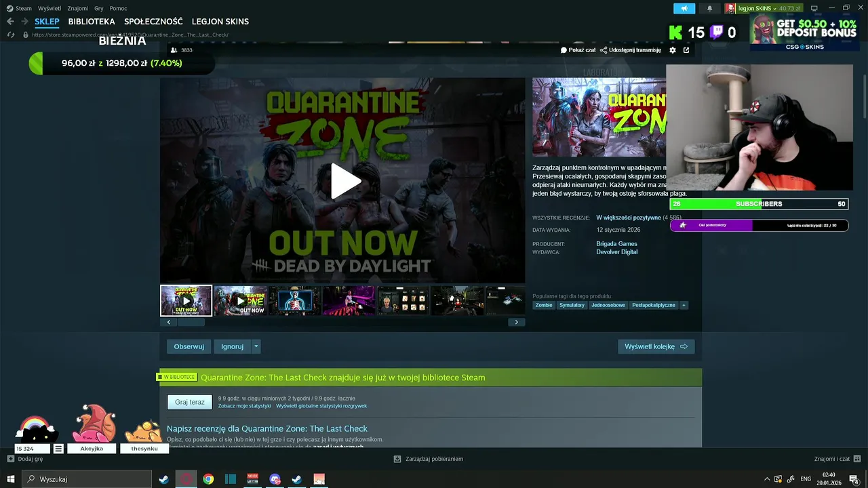Open the Windows Start menu

11,479
